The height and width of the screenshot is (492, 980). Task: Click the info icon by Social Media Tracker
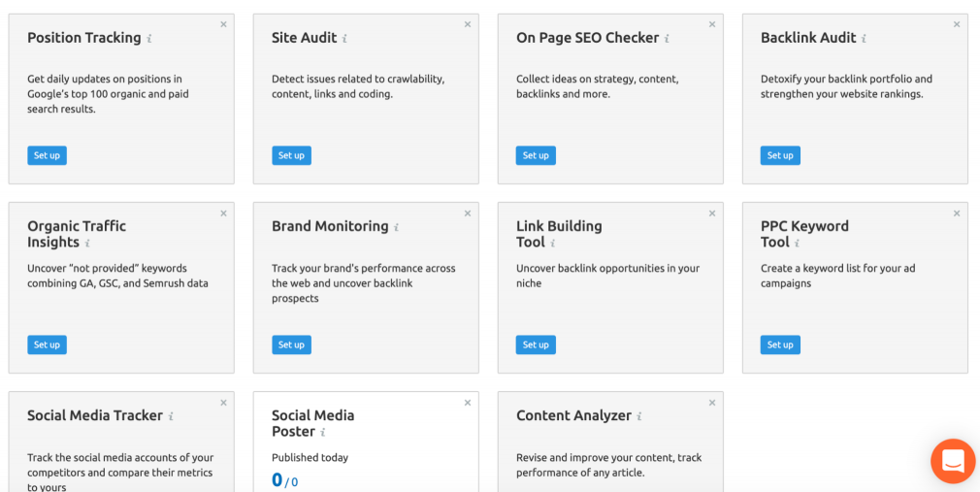click(171, 416)
